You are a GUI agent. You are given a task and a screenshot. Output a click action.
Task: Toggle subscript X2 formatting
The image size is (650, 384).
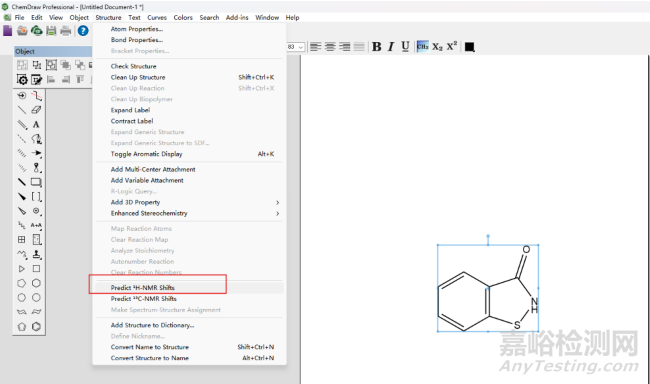(x=437, y=46)
